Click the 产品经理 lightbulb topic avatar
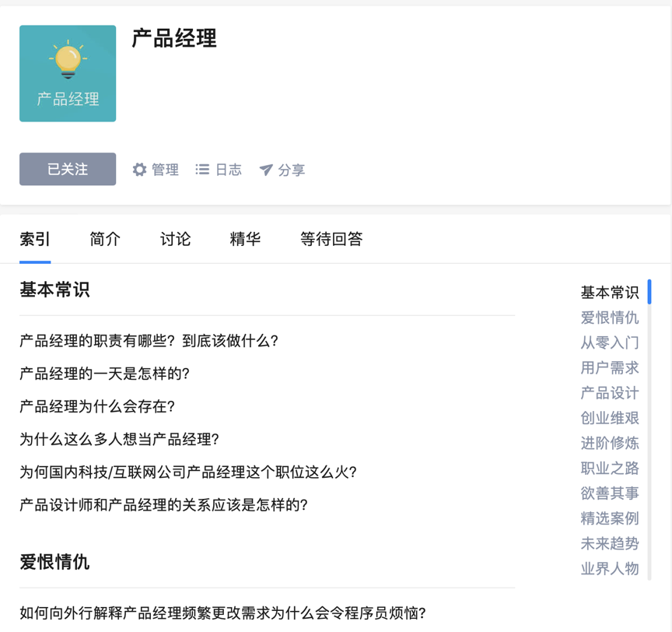The image size is (672, 632). [68, 73]
